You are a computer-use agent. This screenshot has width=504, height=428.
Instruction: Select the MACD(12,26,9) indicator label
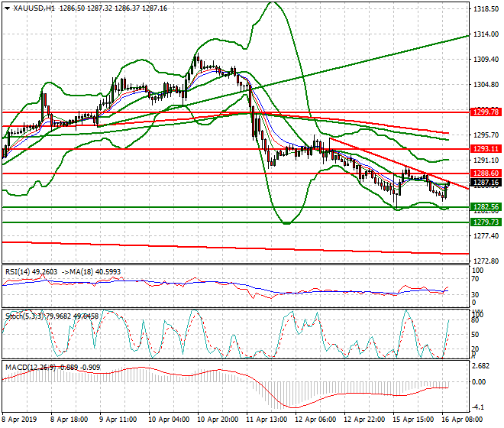click(31, 368)
